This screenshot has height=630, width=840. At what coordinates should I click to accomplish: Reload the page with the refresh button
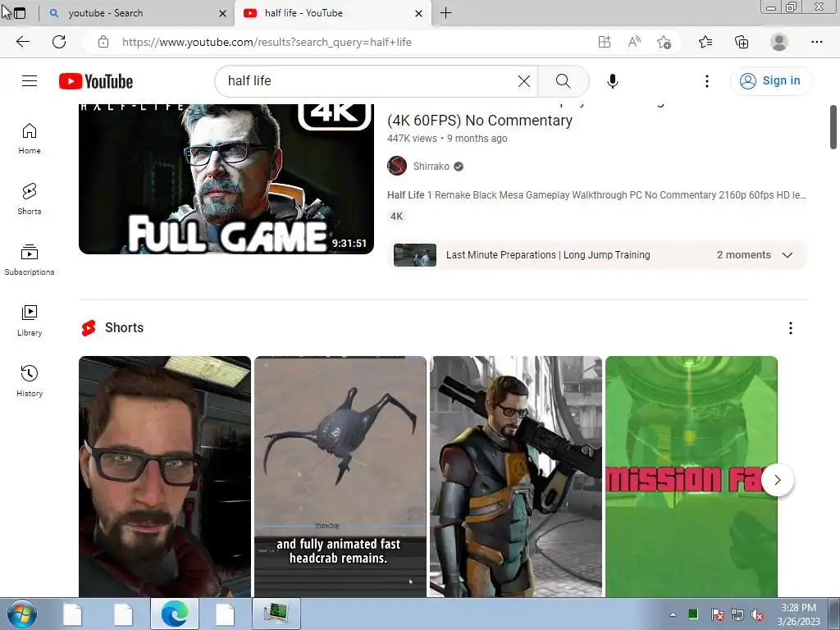59,42
